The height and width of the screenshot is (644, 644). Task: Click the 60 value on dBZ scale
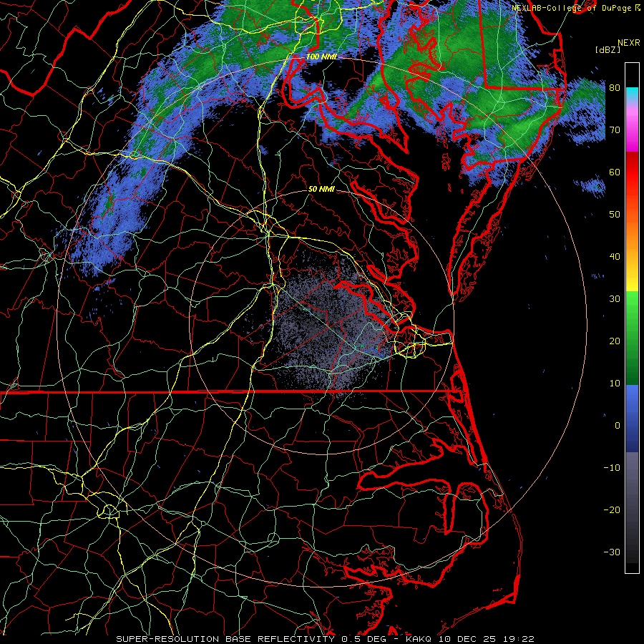615,172
